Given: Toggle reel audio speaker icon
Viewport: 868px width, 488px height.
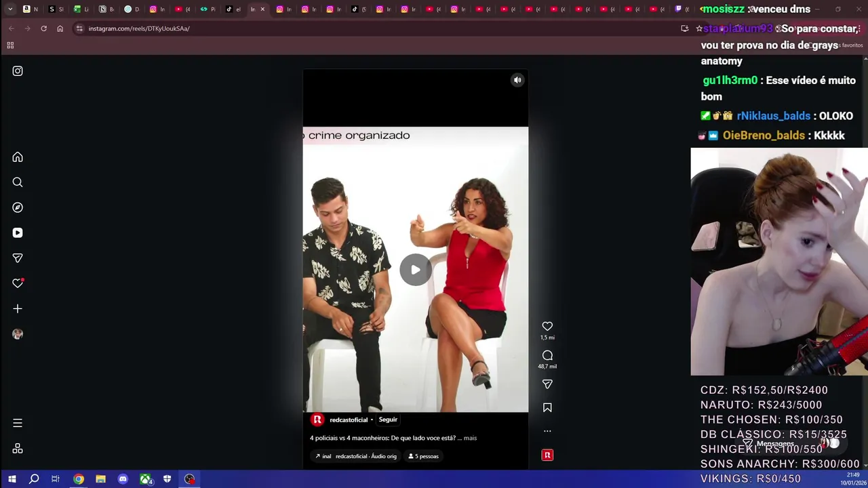Looking at the screenshot, I should [517, 80].
